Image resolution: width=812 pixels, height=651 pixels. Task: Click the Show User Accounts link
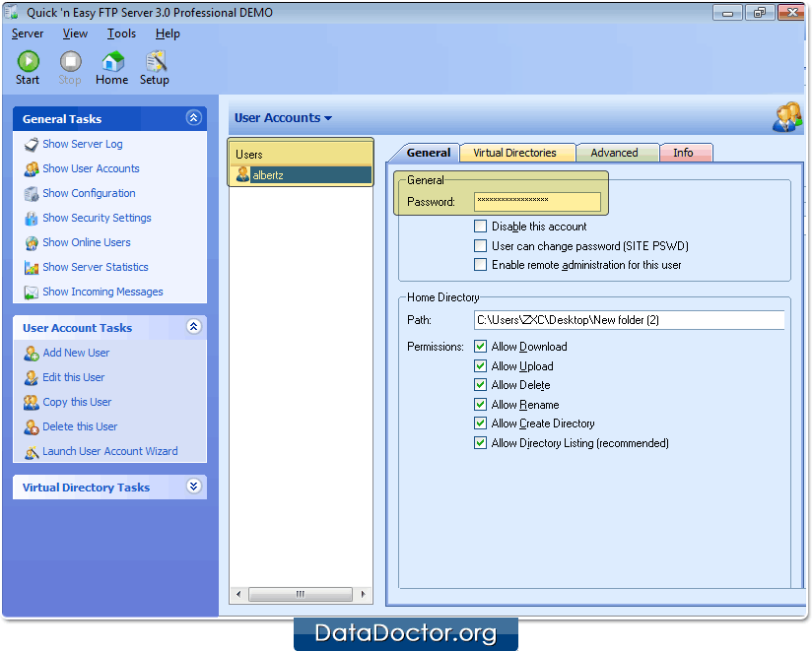[91, 168]
